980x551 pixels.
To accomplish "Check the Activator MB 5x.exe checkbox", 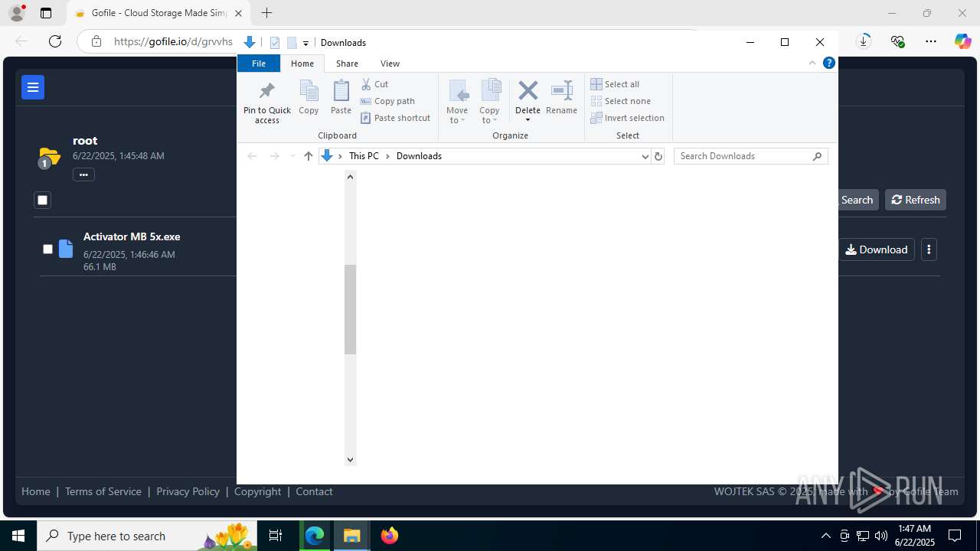I will [47, 249].
